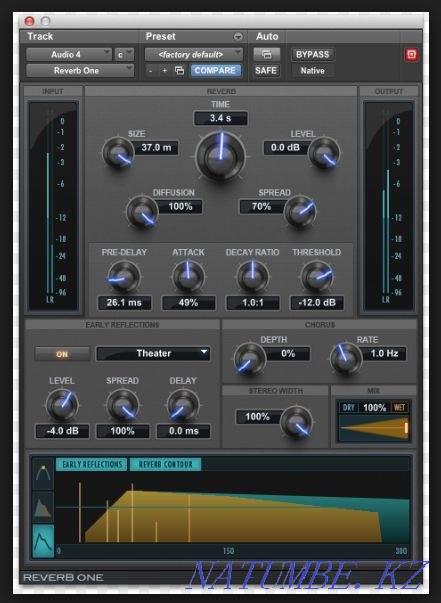441x603 pixels.
Task: Click the early reflections DELAY knob
Action: pyautogui.click(x=183, y=405)
